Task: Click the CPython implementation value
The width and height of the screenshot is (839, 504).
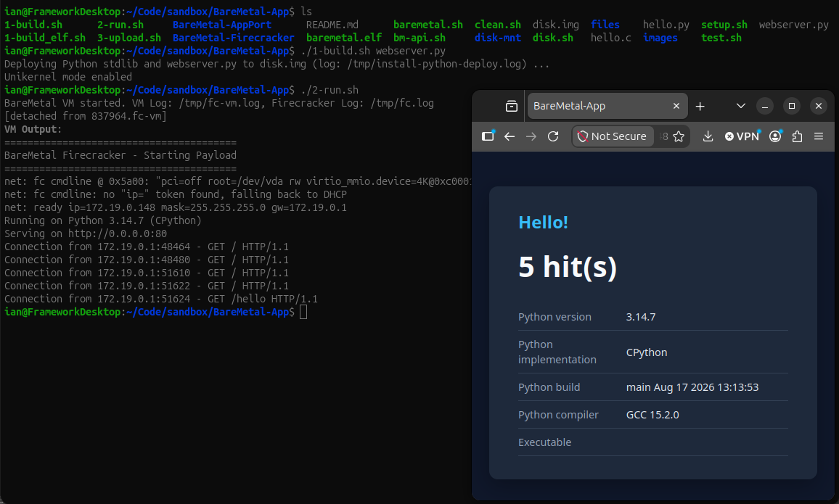Action: tap(647, 352)
